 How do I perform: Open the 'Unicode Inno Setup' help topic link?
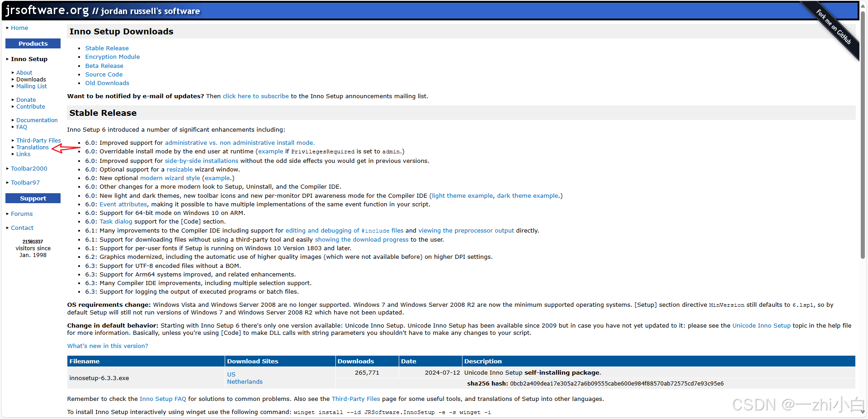pos(761,326)
